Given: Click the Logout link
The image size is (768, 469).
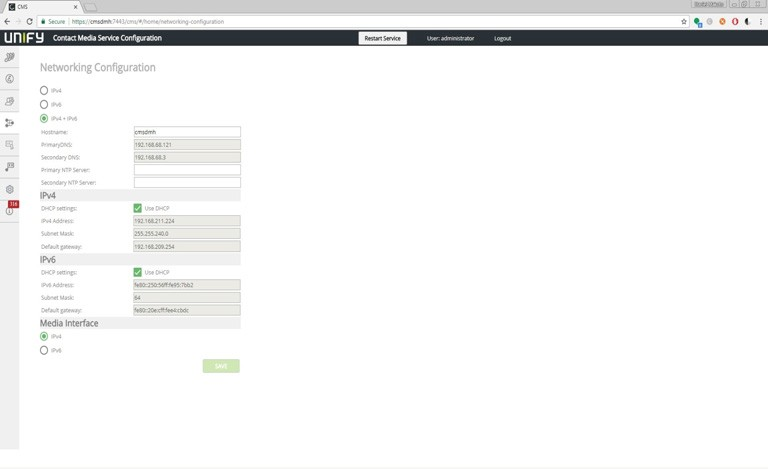Looking at the screenshot, I should pos(503,38).
